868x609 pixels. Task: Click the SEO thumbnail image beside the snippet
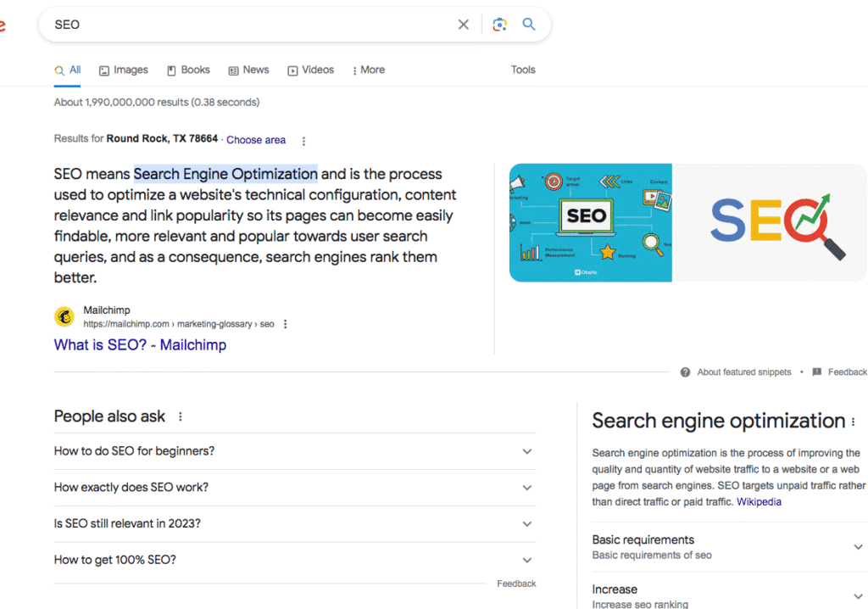(x=590, y=221)
